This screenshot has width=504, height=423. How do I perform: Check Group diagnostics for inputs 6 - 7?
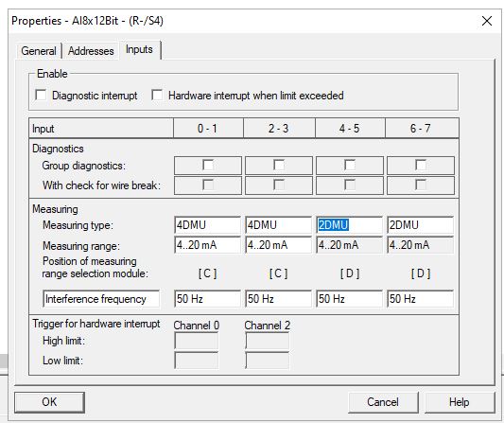point(421,165)
